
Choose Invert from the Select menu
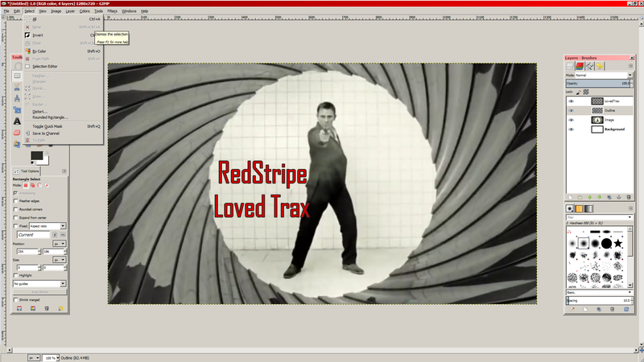pos(38,35)
